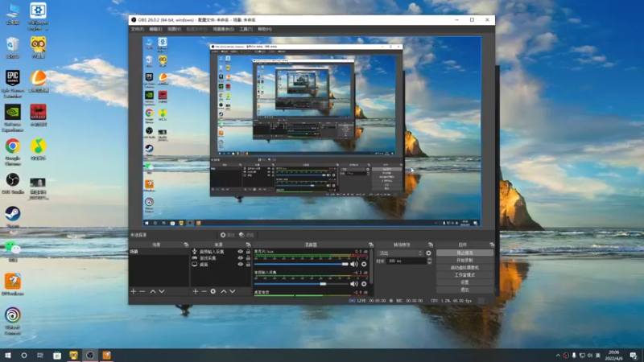Open the Edit menu in OBS

point(155,29)
